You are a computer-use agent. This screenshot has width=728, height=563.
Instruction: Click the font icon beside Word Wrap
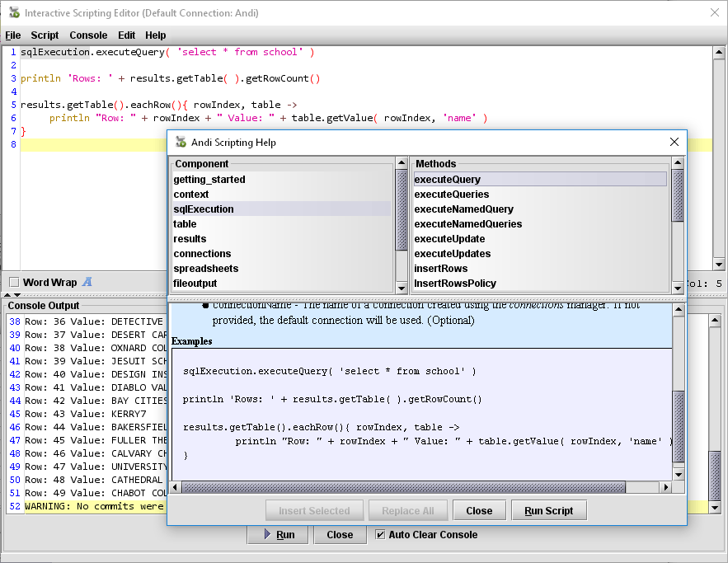point(87,282)
